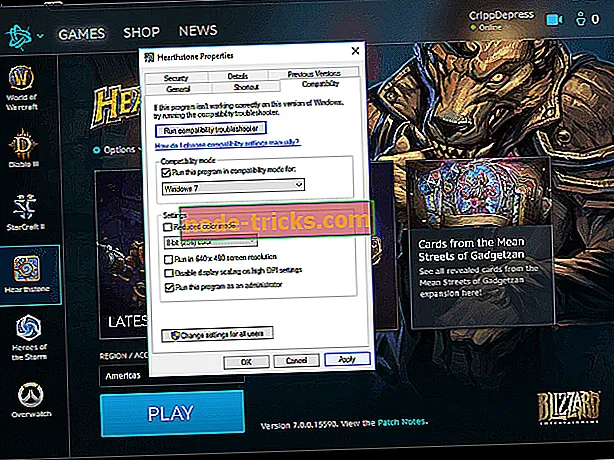
Task: Open the SHOP menu
Action: pyautogui.click(x=141, y=32)
